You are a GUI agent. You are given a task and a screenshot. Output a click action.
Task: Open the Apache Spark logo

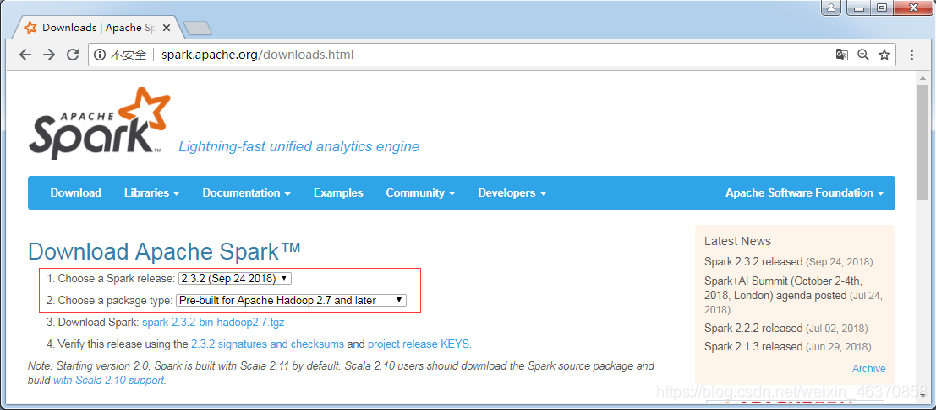coord(99,123)
